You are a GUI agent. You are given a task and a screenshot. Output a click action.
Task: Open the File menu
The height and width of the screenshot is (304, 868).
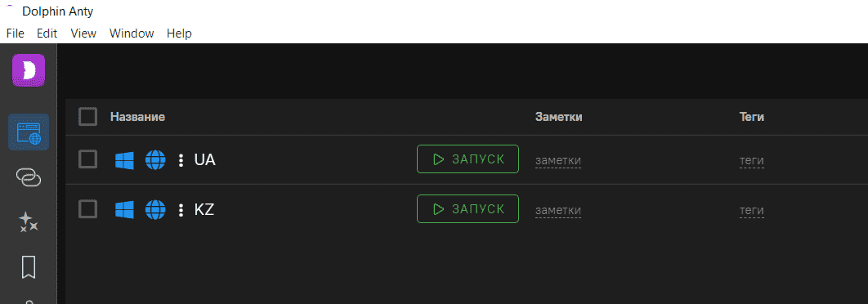15,34
